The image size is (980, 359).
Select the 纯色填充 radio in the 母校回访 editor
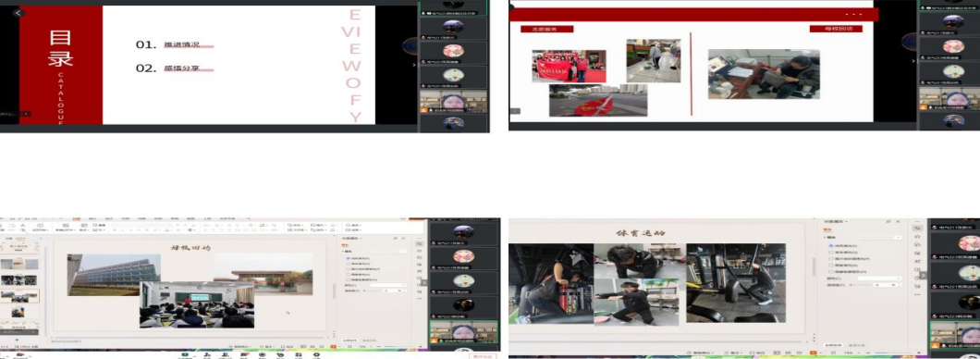349,258
